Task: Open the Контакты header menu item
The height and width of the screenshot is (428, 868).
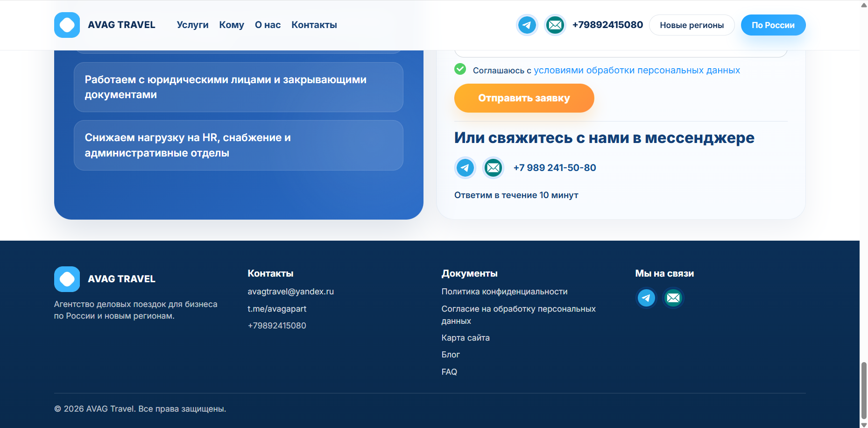Action: pos(314,25)
